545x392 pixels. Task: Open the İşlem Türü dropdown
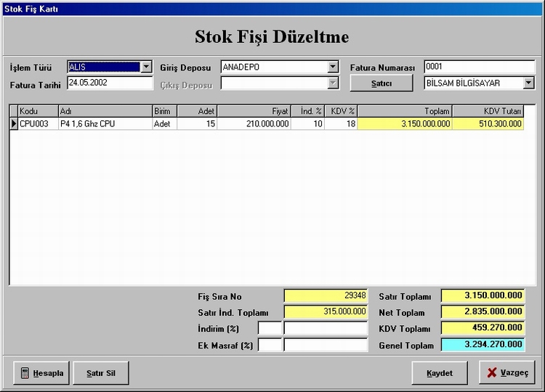146,67
